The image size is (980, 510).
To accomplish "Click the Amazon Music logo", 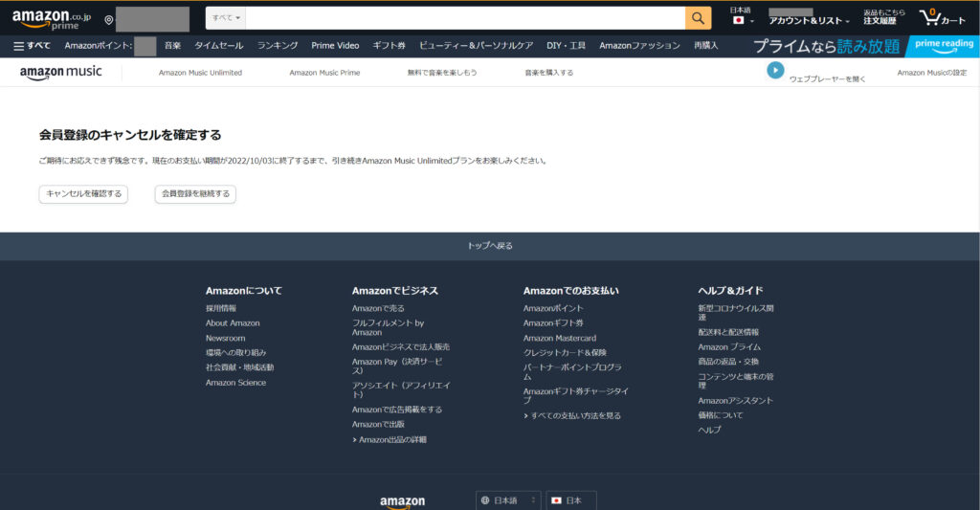I will [60, 73].
